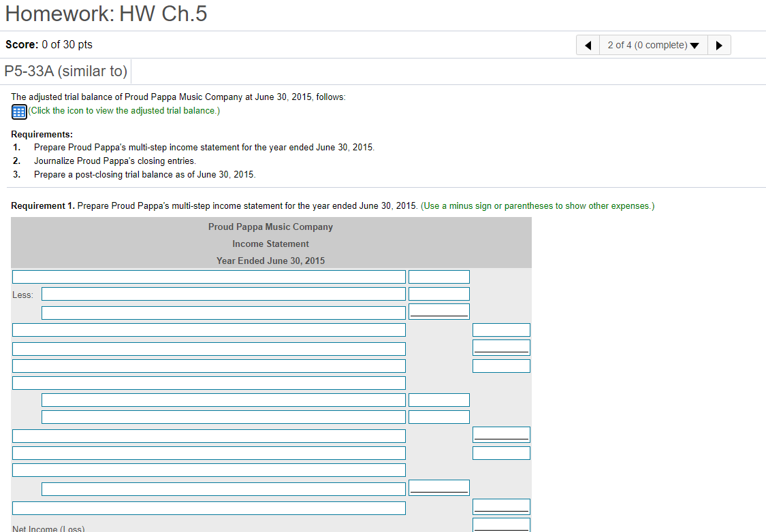Click the indented label field directly below the 'Less:' row
The height and width of the screenshot is (532, 766).
(223, 313)
